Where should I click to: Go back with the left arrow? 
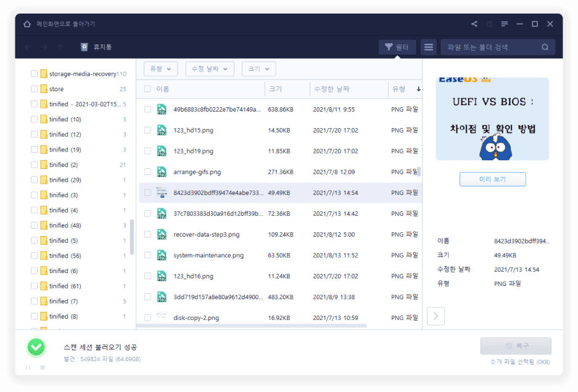coord(28,47)
